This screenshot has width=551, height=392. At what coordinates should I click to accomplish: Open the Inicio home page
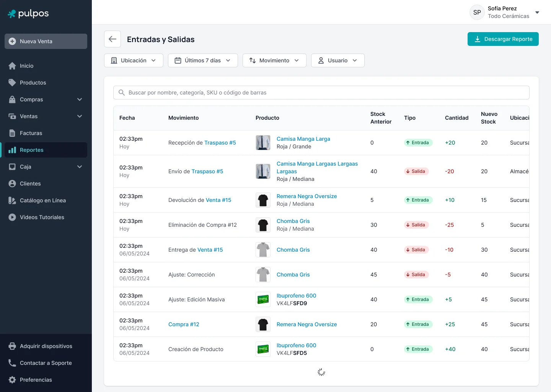46,66
